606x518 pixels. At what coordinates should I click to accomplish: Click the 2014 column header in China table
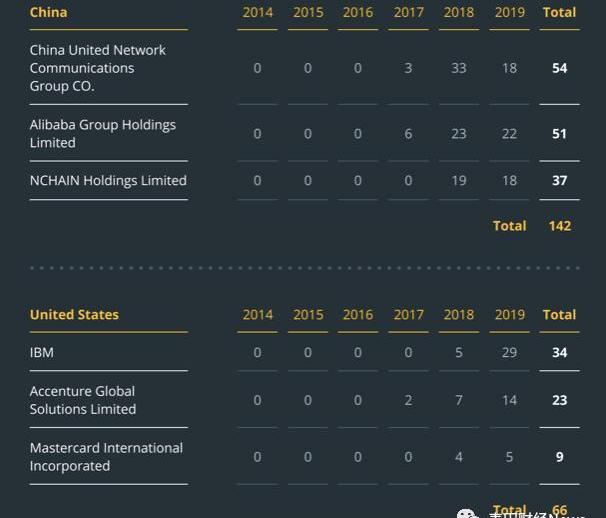[x=257, y=12]
